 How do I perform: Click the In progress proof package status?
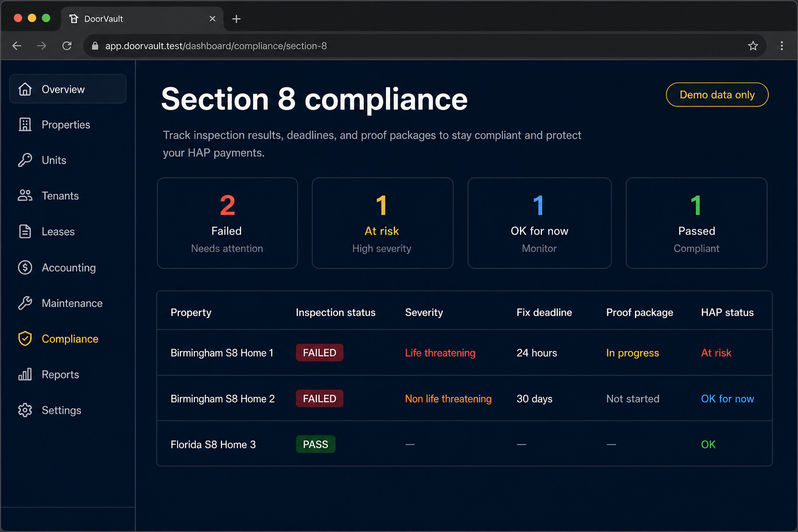coord(632,353)
